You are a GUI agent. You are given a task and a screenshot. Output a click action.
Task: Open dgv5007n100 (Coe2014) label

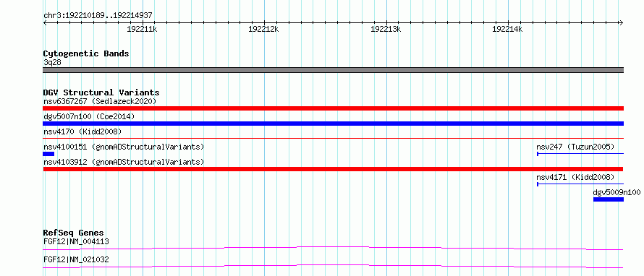pos(89,116)
